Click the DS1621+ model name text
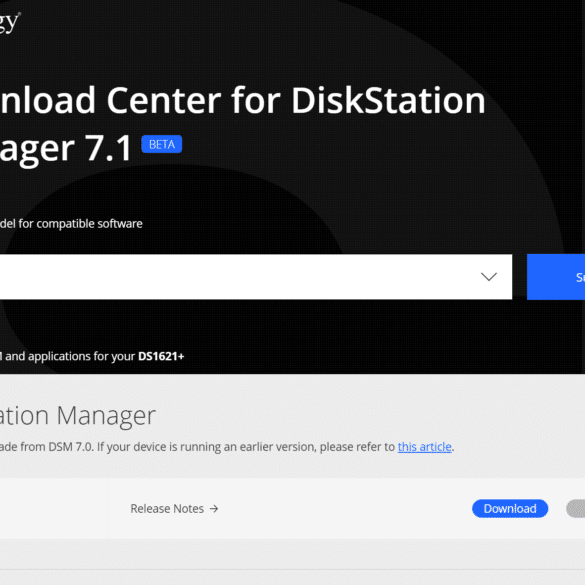Viewport: 585px width, 585px height. [161, 356]
